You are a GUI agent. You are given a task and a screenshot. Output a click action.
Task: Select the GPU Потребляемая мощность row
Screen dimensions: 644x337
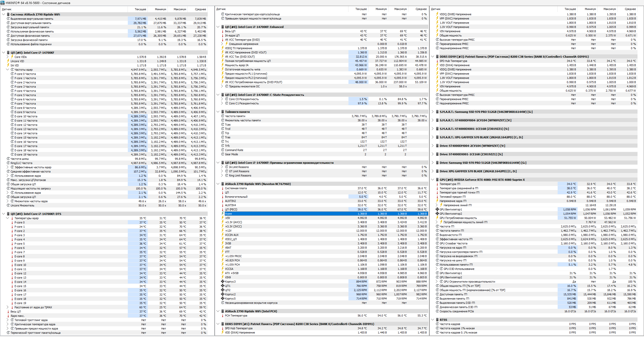click(458, 218)
